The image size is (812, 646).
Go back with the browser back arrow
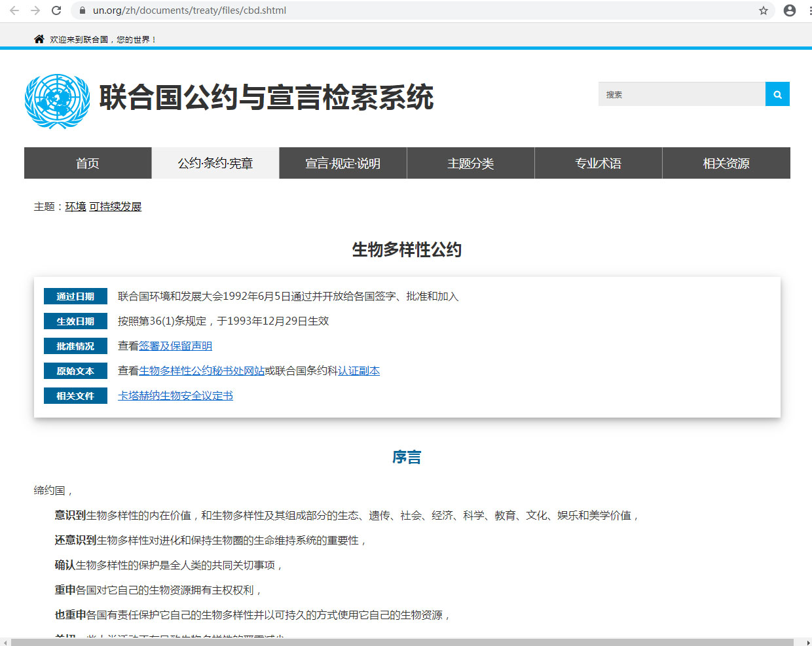(14, 10)
